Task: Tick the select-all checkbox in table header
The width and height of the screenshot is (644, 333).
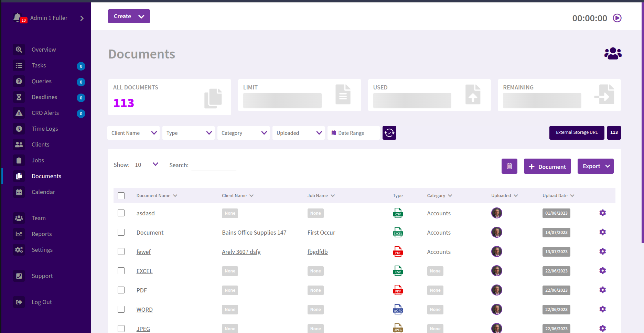Action: click(121, 196)
